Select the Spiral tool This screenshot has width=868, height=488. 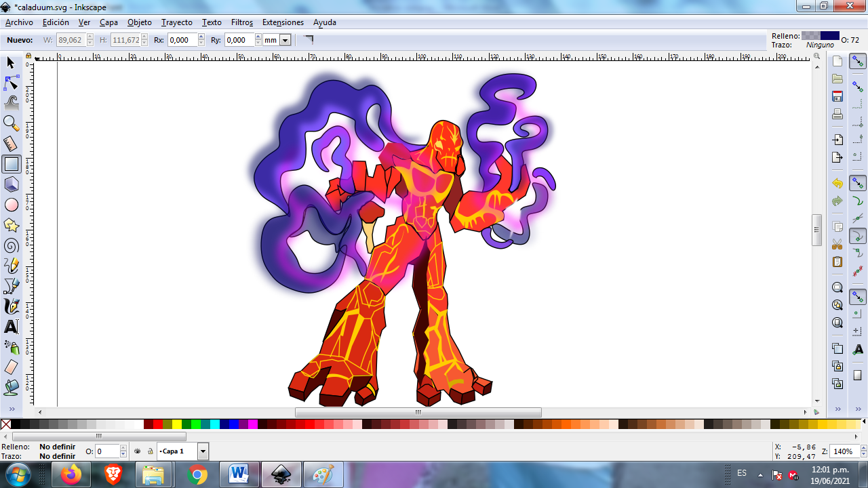[x=11, y=245]
